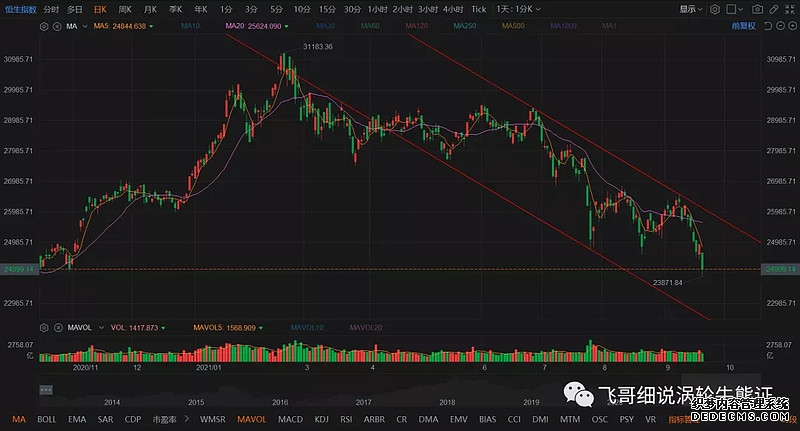Select the 30分 timeframe tab
Screen dimensions: 800x431
[x=352, y=8]
